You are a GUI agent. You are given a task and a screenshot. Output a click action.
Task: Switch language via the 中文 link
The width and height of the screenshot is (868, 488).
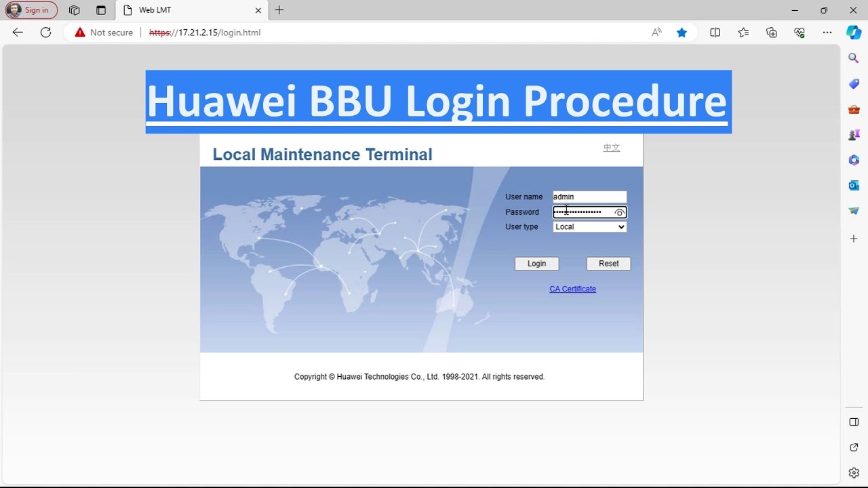(x=612, y=148)
